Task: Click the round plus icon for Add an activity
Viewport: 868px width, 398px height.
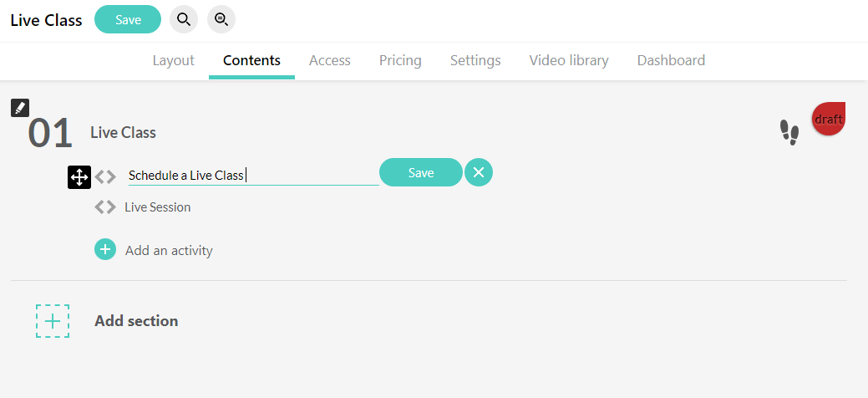Action: [105, 249]
